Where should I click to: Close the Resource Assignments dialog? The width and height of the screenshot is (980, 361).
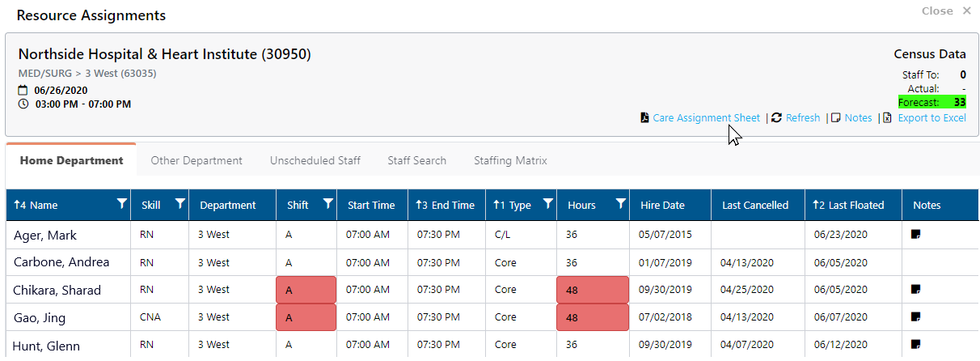946,11
